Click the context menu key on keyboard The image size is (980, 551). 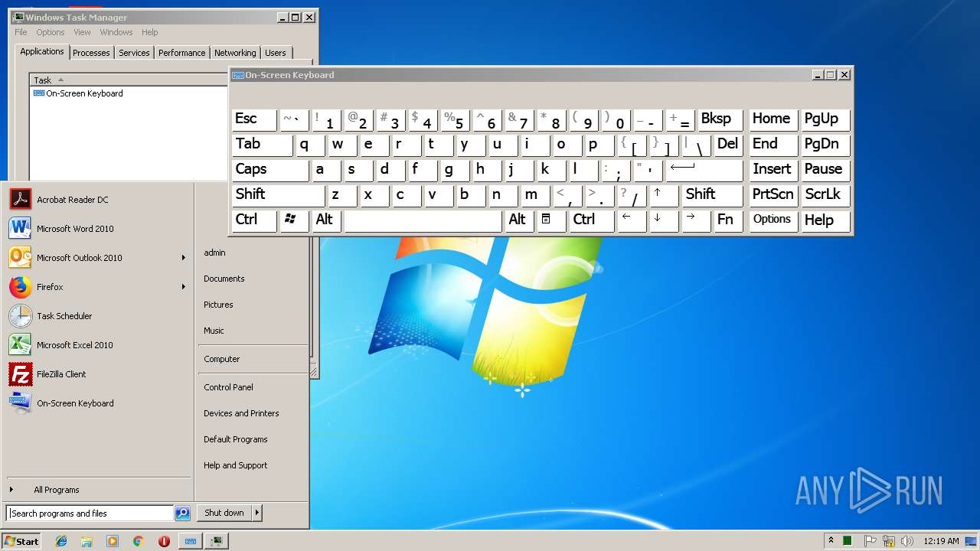(x=552, y=220)
